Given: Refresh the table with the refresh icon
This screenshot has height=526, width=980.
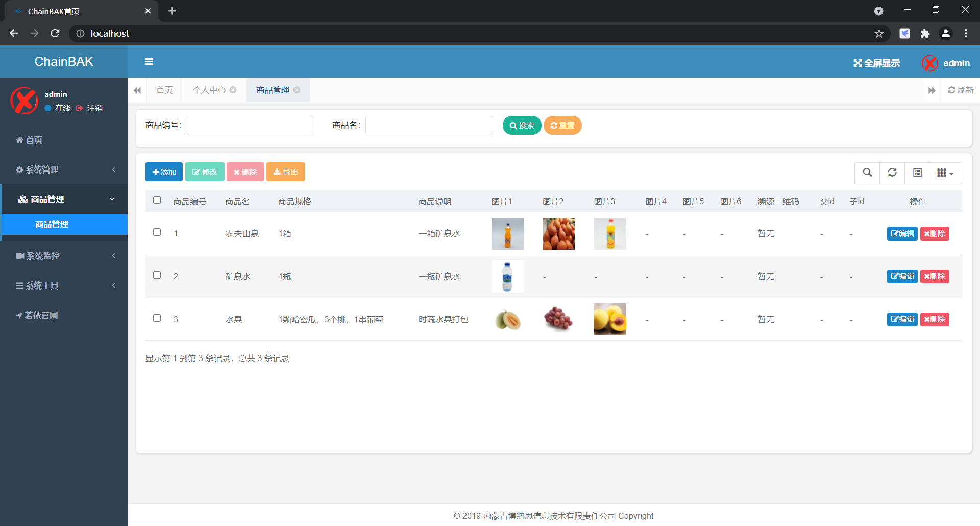Looking at the screenshot, I should tap(892, 173).
